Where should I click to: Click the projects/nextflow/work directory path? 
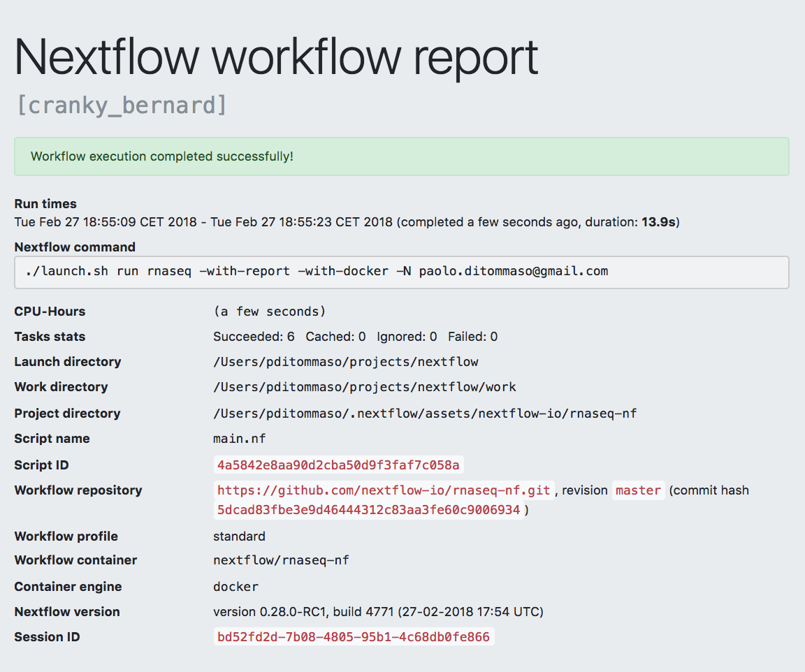pos(365,387)
